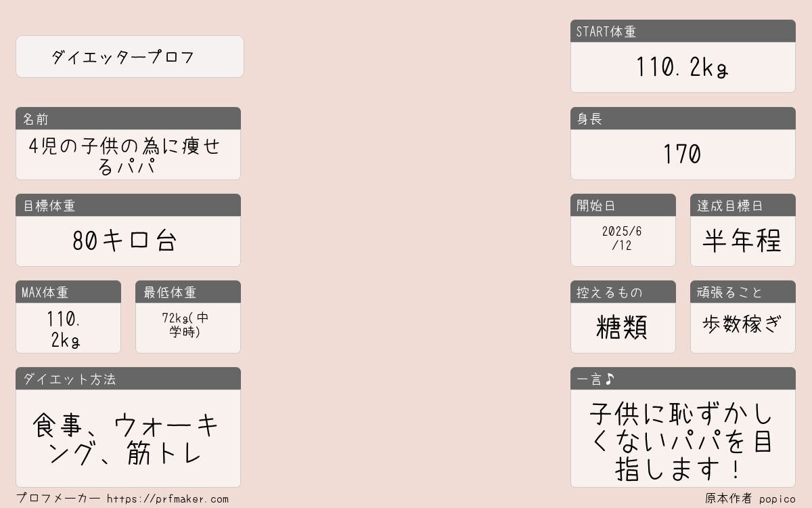
Task: Click the MAX体重 value field
Action: pos(68,329)
